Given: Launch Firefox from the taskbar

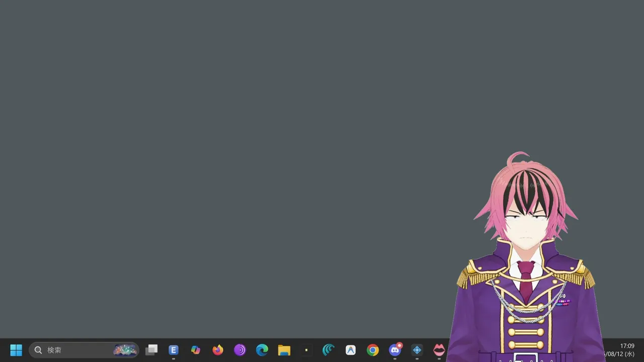Looking at the screenshot, I should click(218, 350).
